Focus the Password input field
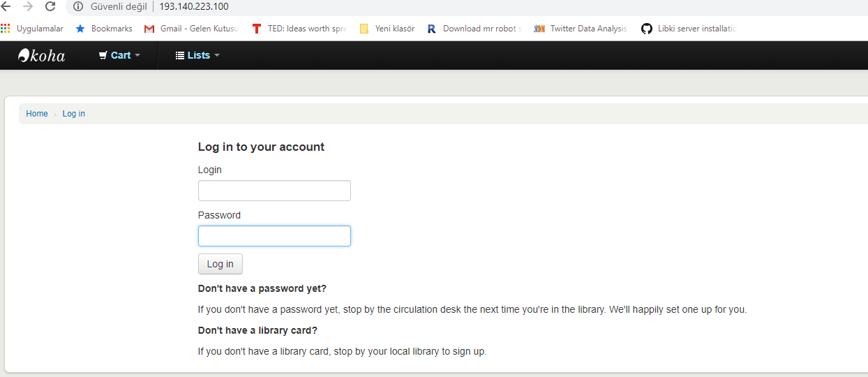 [274, 236]
